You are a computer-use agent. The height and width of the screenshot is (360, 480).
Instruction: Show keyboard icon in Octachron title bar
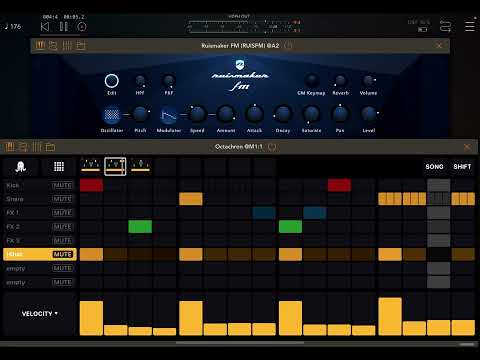(9, 147)
